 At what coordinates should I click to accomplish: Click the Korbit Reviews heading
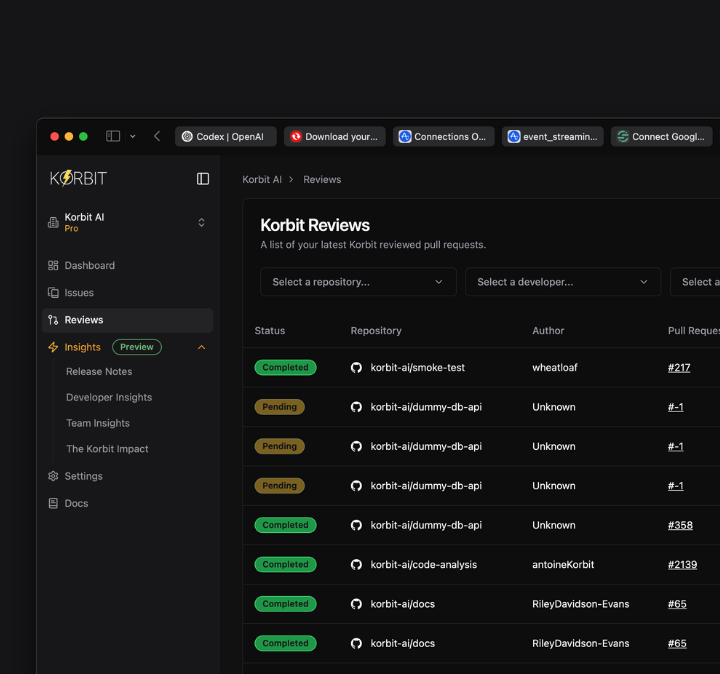tap(315, 225)
